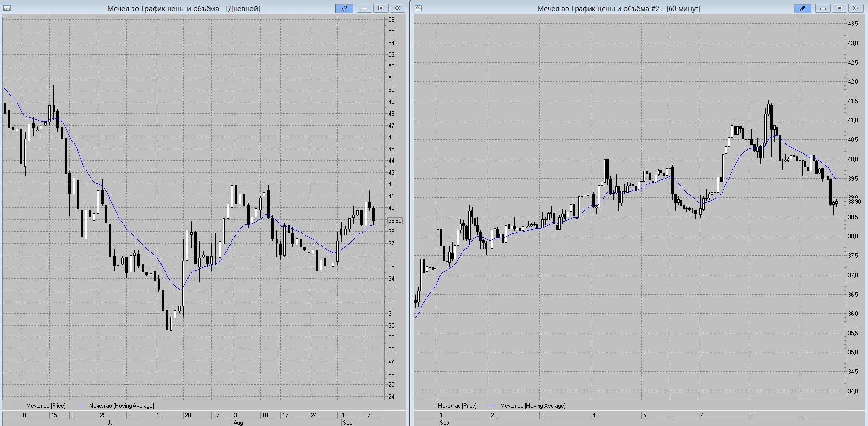Viewport: 868px width, 426px height.
Task: Click date 13 on the daily time axis
Action: pos(159,415)
